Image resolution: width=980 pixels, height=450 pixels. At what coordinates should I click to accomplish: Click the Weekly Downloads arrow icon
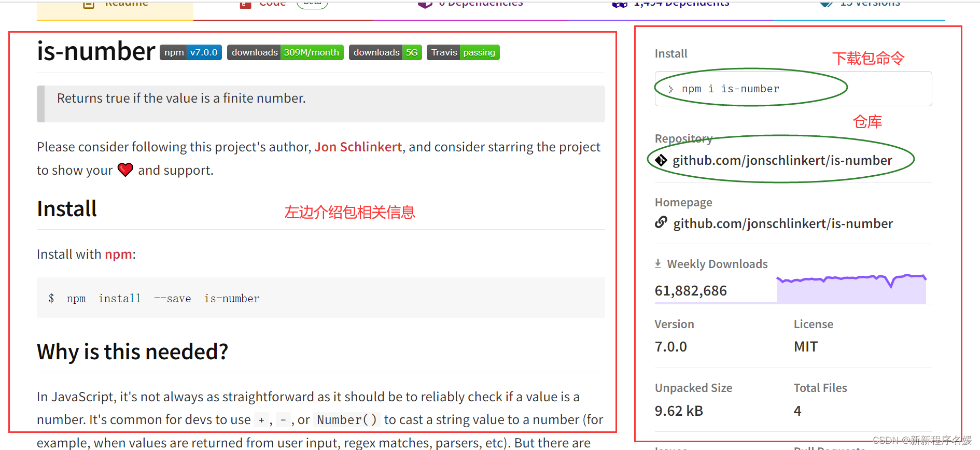pos(658,263)
